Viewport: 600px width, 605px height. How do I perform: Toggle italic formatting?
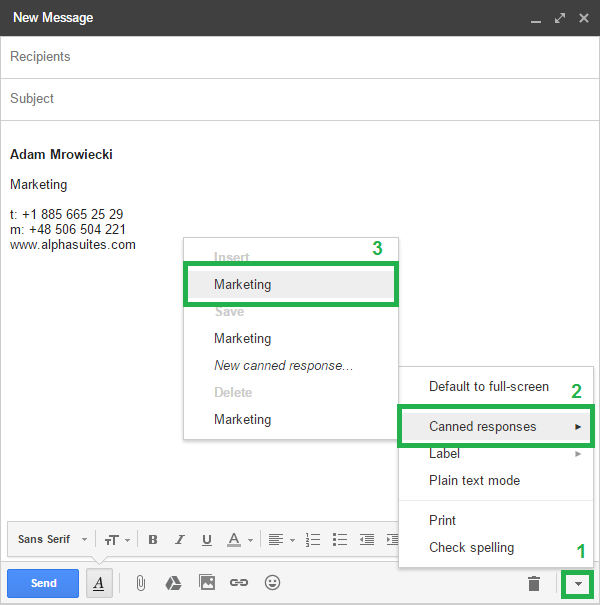[x=179, y=539]
